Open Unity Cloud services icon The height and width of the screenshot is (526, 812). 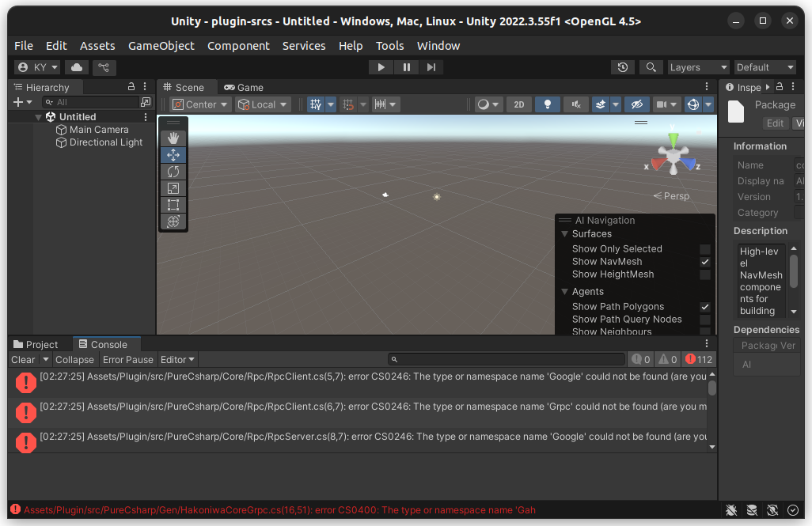[x=77, y=67]
